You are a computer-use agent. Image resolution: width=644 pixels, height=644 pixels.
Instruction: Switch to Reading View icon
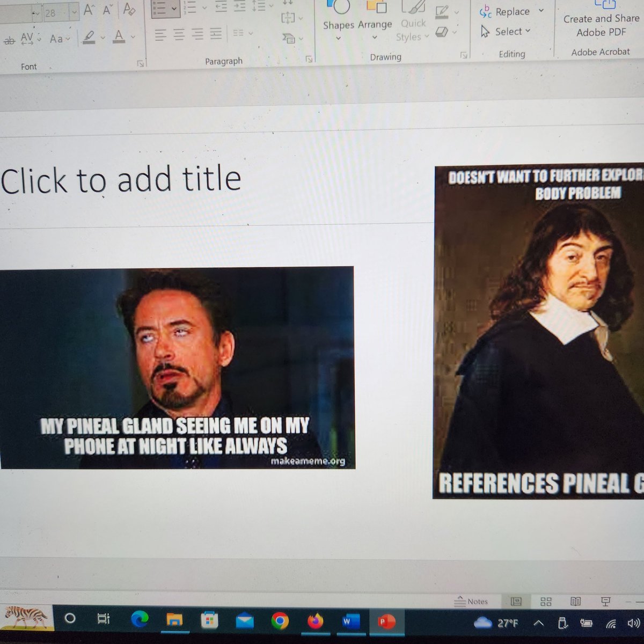pos(575,602)
